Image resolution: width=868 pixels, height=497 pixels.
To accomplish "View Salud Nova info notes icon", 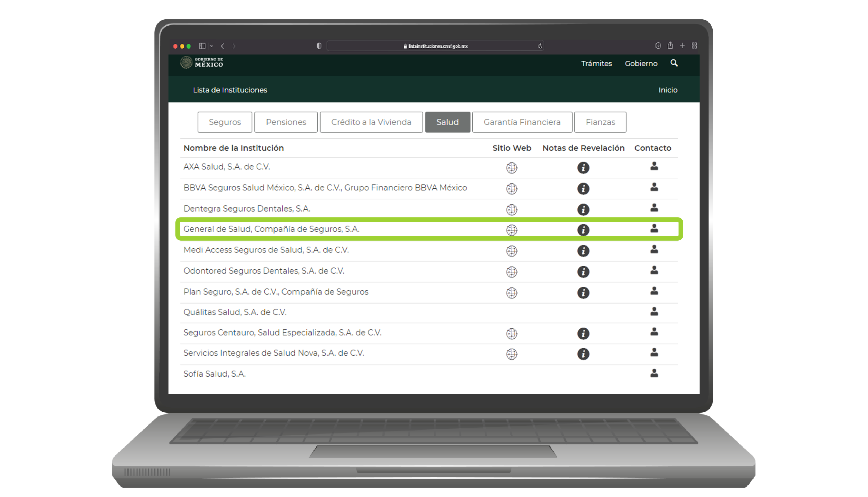I will click(583, 354).
